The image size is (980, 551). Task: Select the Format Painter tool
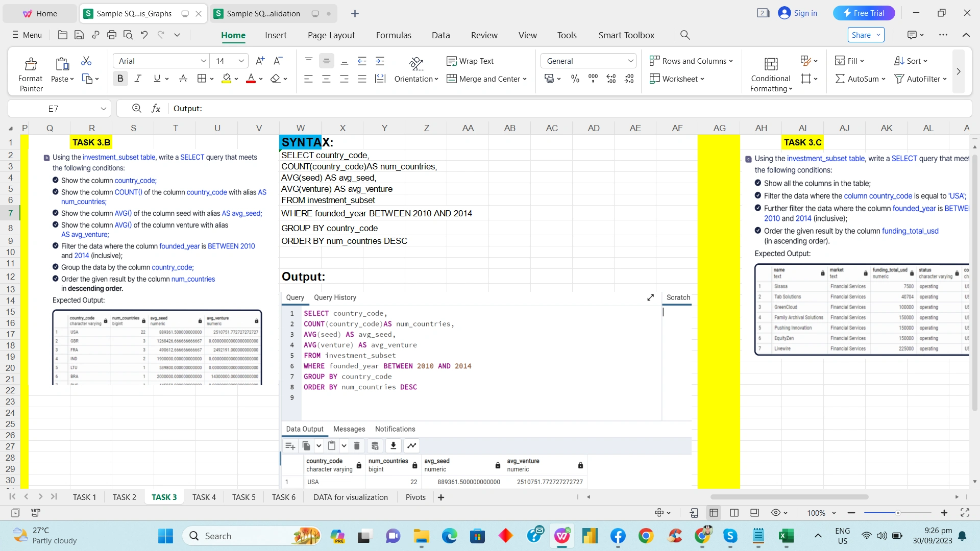[x=30, y=71]
